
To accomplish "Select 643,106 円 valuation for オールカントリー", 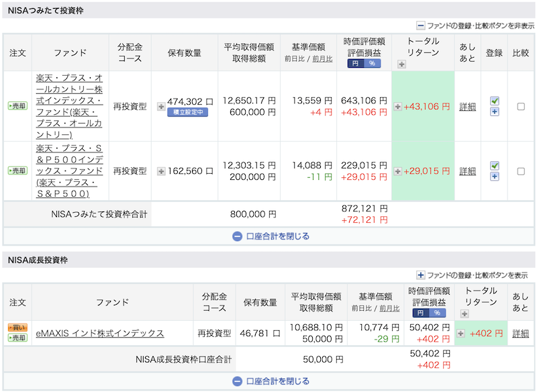I will click(x=364, y=101).
